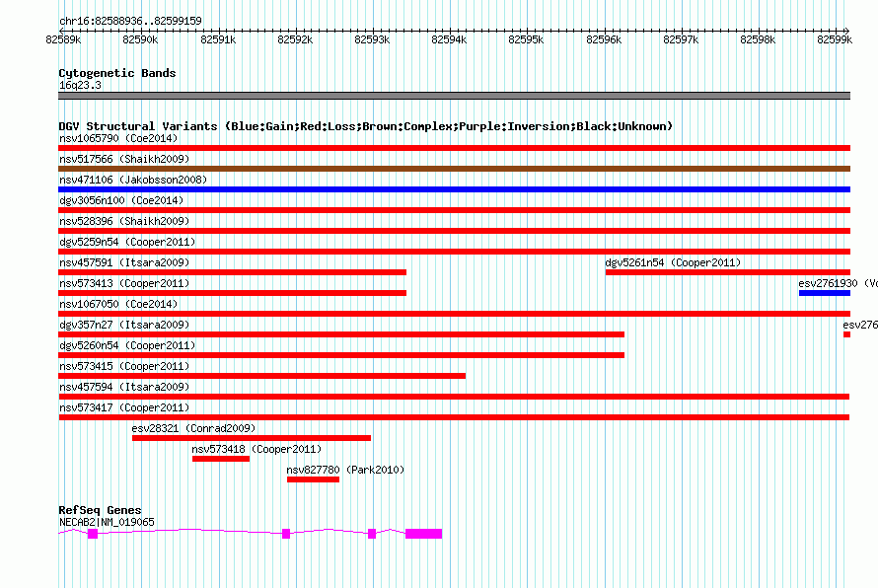Click the 82595k ruler label
The width and height of the screenshot is (878, 588).
coord(526,39)
